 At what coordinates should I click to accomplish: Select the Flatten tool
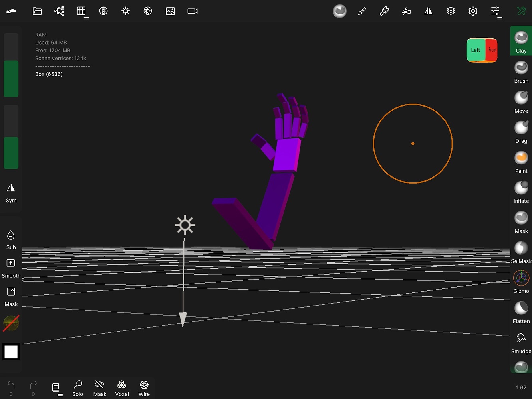(x=521, y=312)
